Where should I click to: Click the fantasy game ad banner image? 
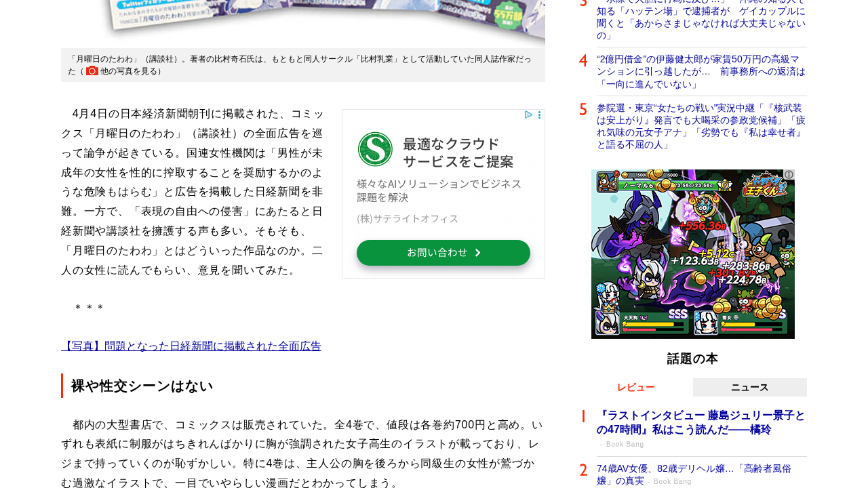pos(692,254)
